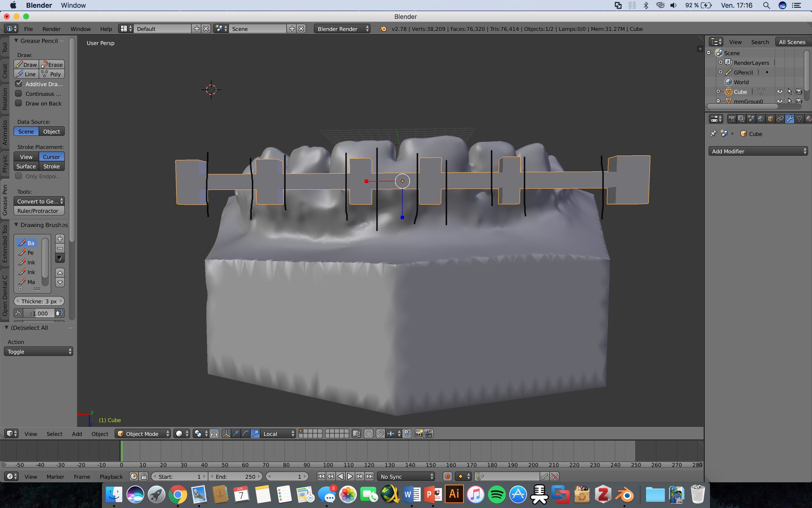Set data source to Object

tap(52, 131)
